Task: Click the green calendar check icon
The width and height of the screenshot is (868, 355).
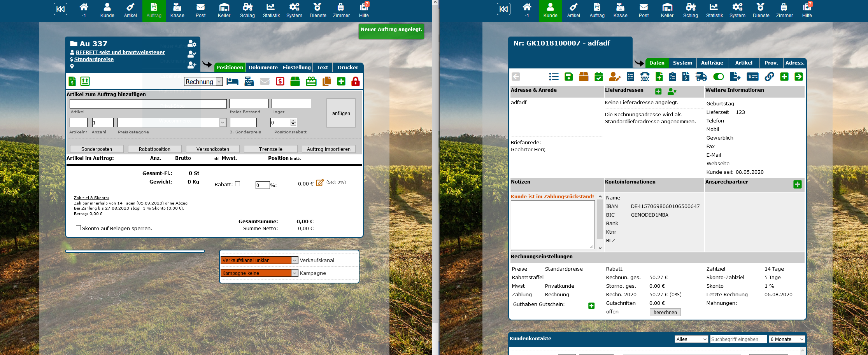Action: tap(599, 77)
